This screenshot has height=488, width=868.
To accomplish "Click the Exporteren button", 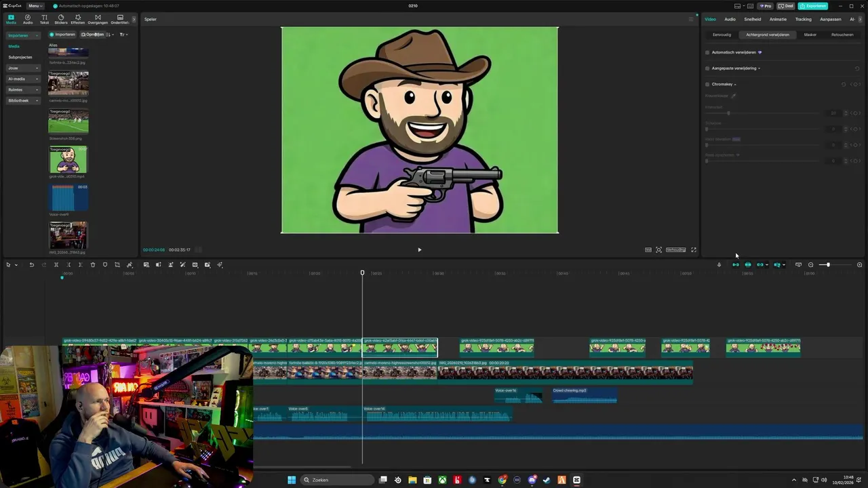I will click(x=812, y=6).
